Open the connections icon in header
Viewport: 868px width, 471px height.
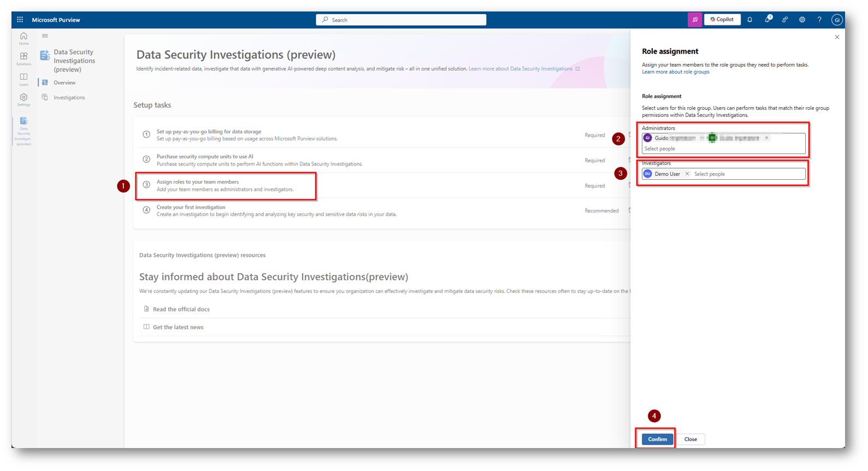pyautogui.click(x=785, y=20)
